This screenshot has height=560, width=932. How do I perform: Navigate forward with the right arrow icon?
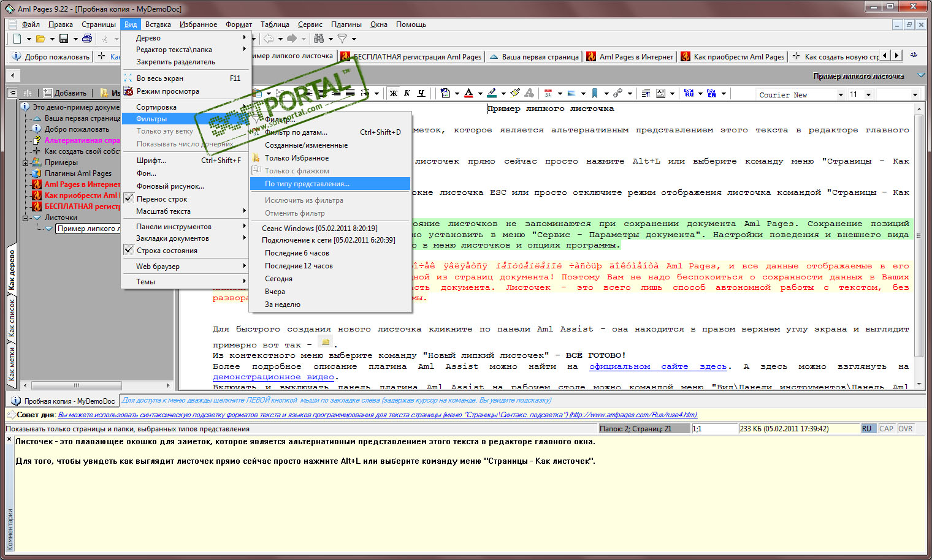[x=292, y=39]
